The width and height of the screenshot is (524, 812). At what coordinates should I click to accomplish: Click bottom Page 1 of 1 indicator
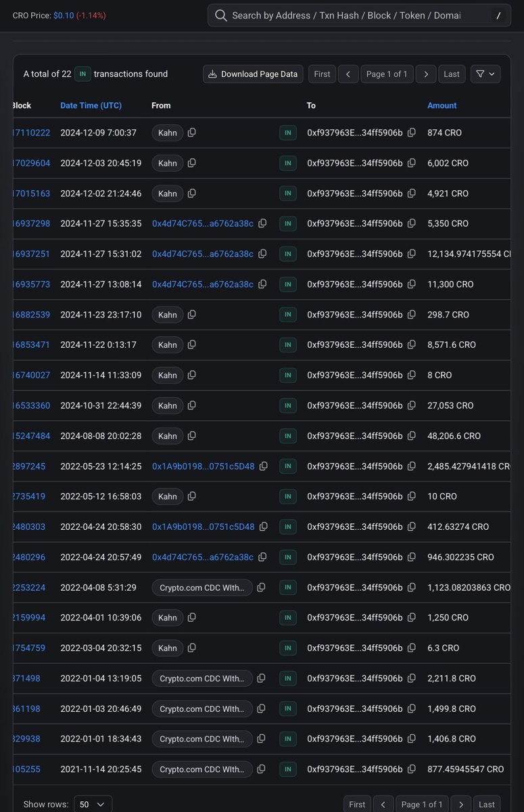tap(422, 804)
